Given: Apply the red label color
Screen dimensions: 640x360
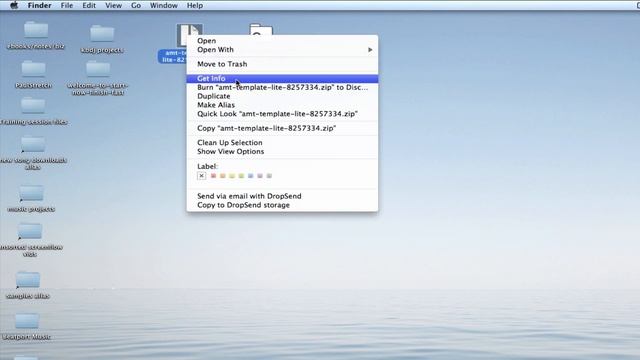Looking at the screenshot, I should coord(213,176).
